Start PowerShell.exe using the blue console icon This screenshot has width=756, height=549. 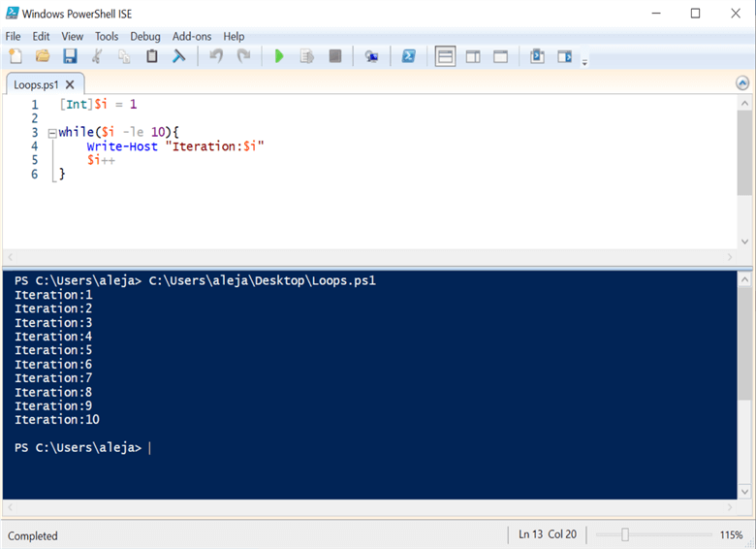pyautogui.click(x=408, y=56)
